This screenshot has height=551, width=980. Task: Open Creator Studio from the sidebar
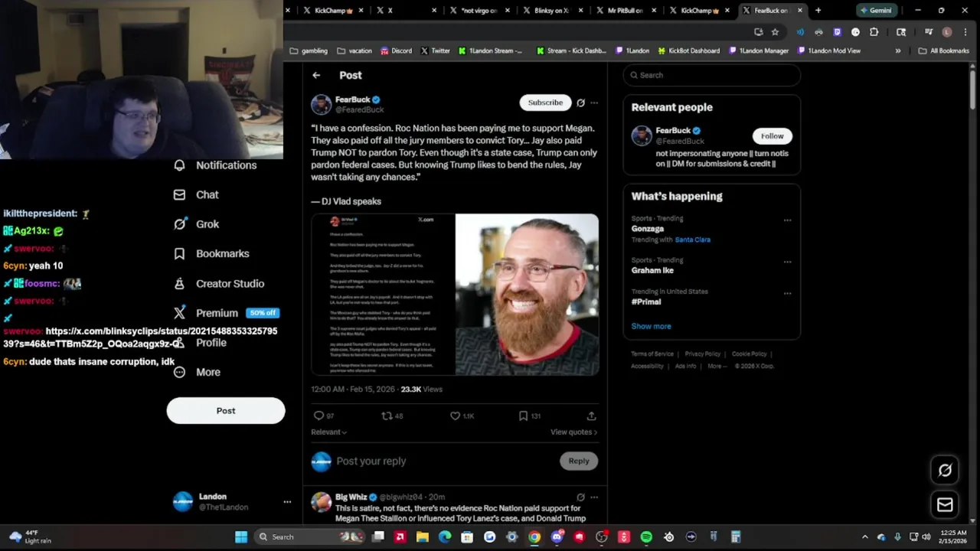click(x=218, y=284)
